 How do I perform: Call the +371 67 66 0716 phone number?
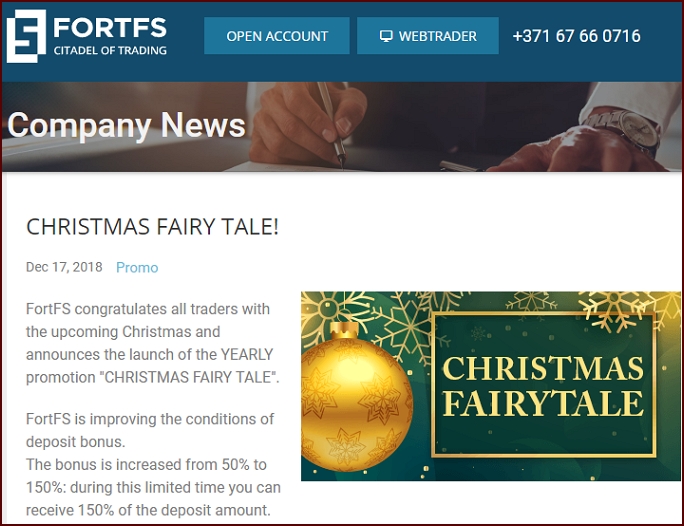point(576,36)
